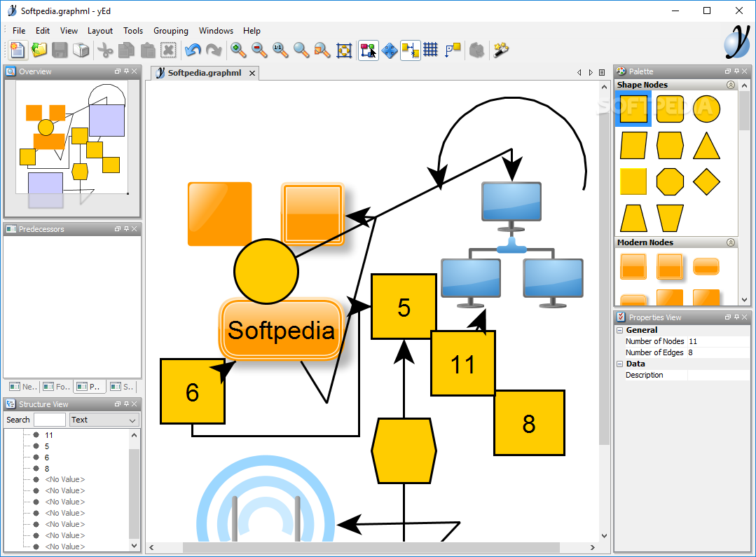Select parallelogram shape in palette

pyautogui.click(x=633, y=146)
